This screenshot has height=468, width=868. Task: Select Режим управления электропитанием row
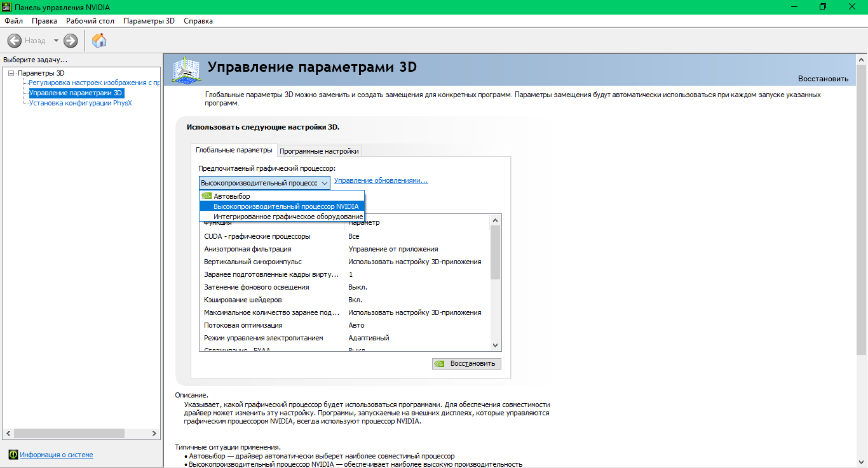[x=345, y=338]
